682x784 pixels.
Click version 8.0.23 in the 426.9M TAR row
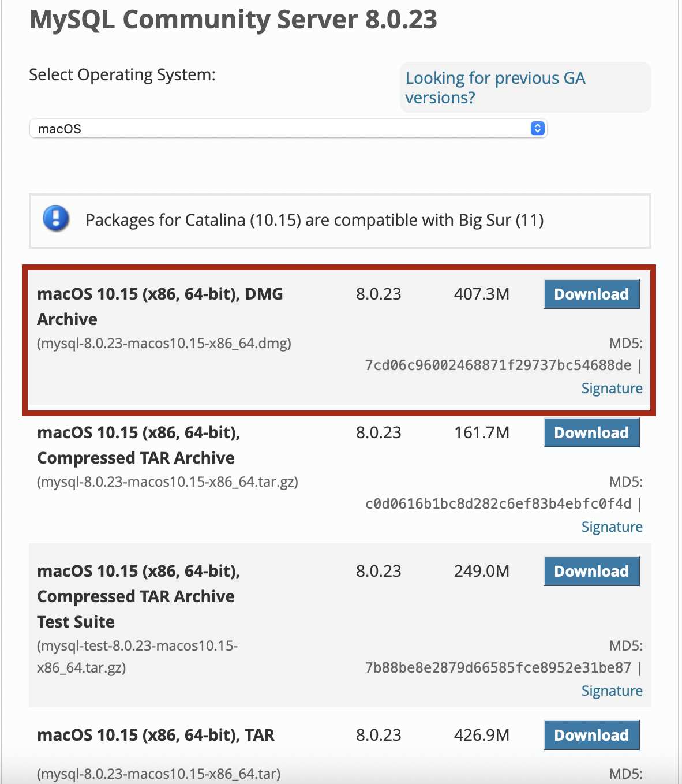coord(379,735)
